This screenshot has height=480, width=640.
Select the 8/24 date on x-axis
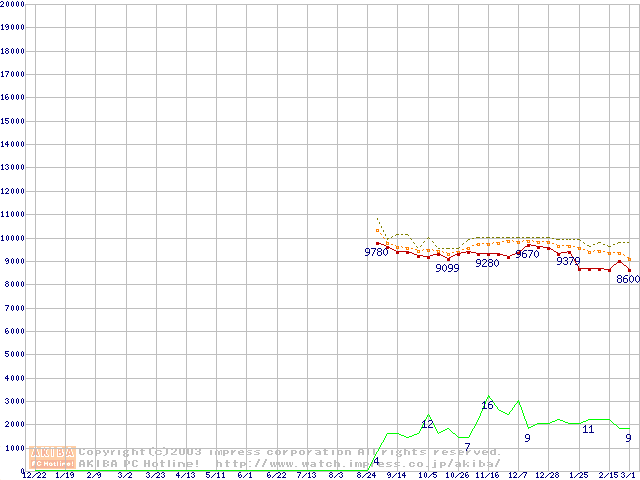click(365, 475)
